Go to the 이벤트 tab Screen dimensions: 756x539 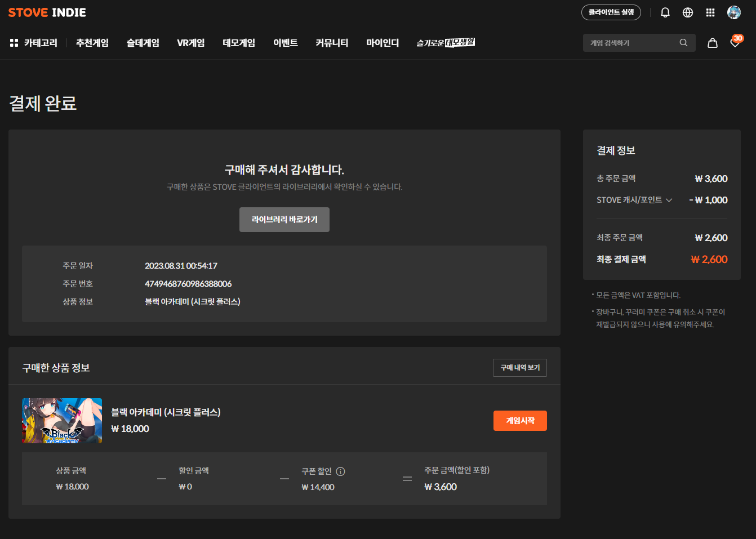[x=286, y=43]
